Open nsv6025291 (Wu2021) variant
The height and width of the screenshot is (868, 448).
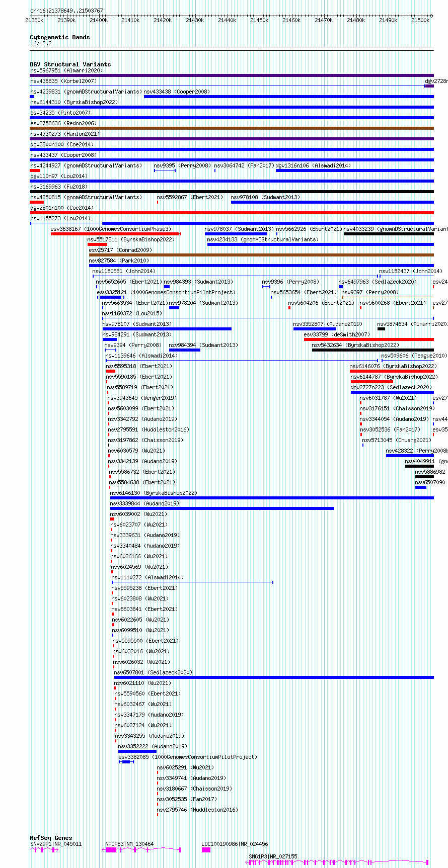185,767
